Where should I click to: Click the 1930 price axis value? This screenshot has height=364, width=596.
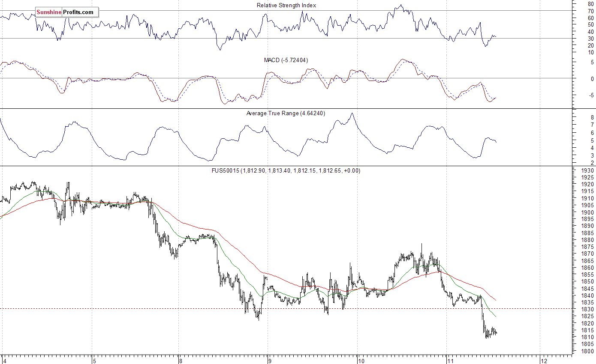[587, 170]
